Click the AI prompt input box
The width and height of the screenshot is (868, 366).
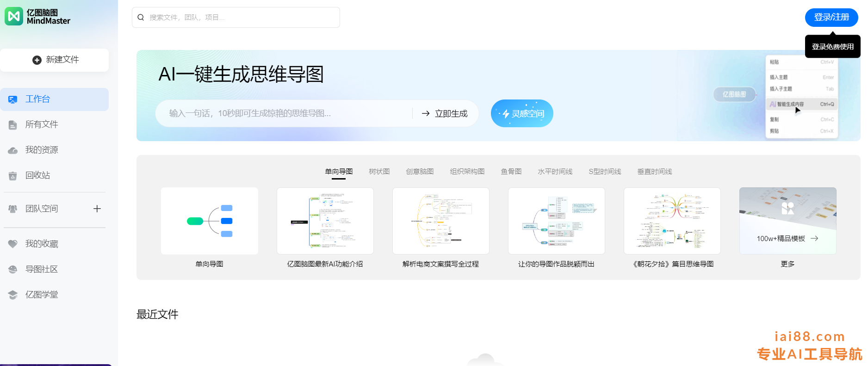point(285,113)
